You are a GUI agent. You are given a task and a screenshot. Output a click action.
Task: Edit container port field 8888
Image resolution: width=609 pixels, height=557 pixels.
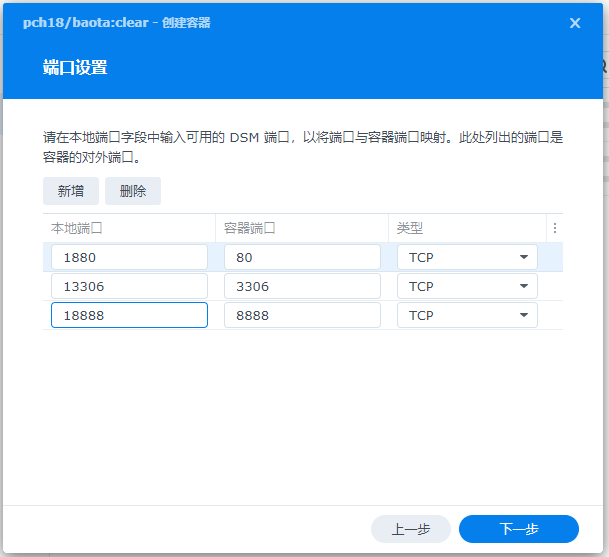[x=302, y=315]
